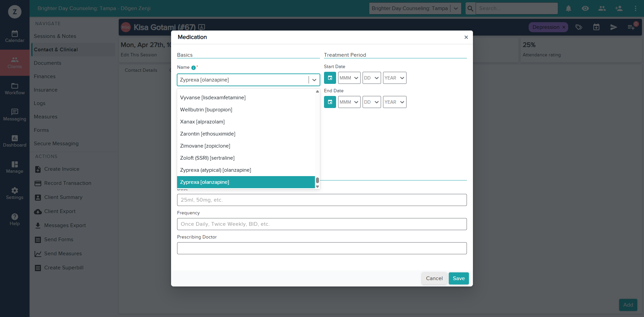This screenshot has width=644, height=317.
Task: Select Xanax [alprazolam] option
Action: 246,122
